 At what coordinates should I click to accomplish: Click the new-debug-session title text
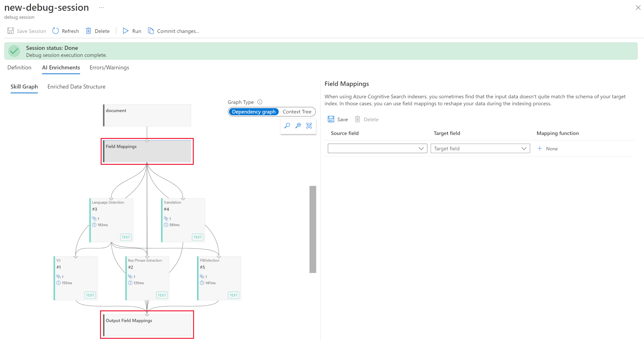(46, 7)
